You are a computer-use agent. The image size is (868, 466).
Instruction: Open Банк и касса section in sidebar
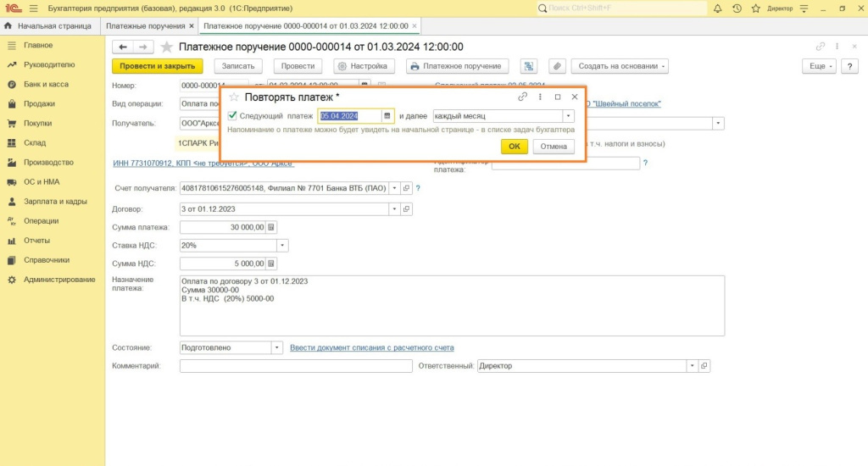(46, 85)
